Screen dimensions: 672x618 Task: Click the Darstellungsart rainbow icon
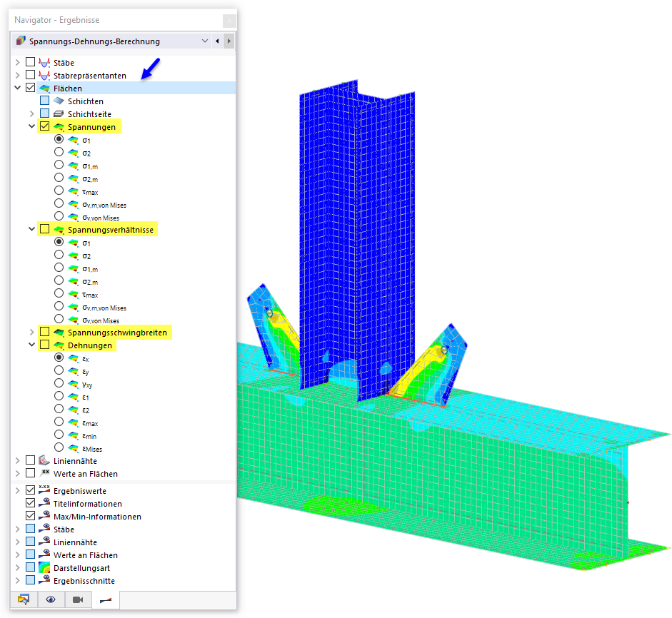(44, 567)
